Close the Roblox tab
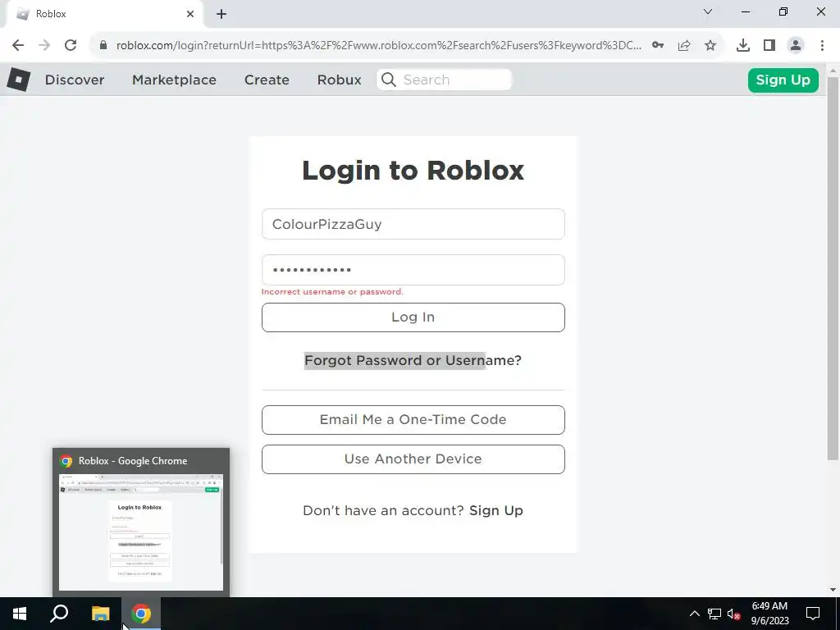This screenshot has height=630, width=840. (x=190, y=14)
